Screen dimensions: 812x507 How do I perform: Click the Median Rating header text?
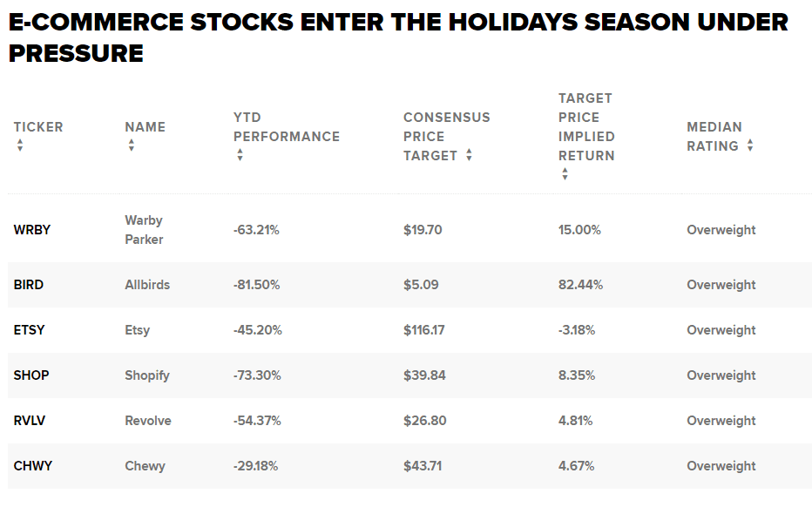pos(714,136)
